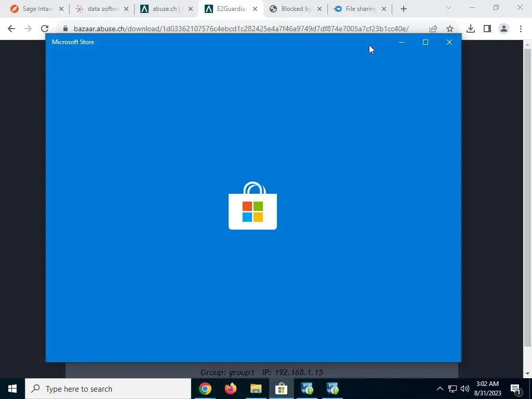
Task: Open the notification center icon
Action: 515,389
